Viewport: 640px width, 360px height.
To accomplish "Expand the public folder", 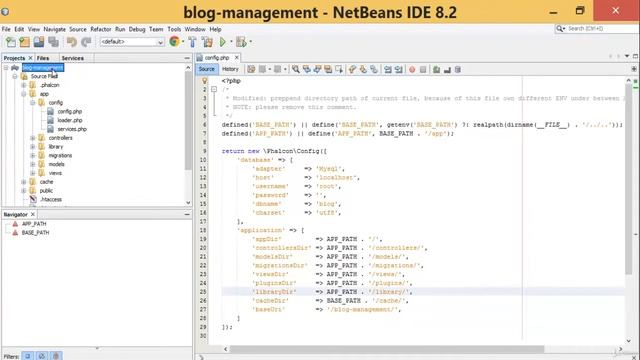I will coord(24,191).
